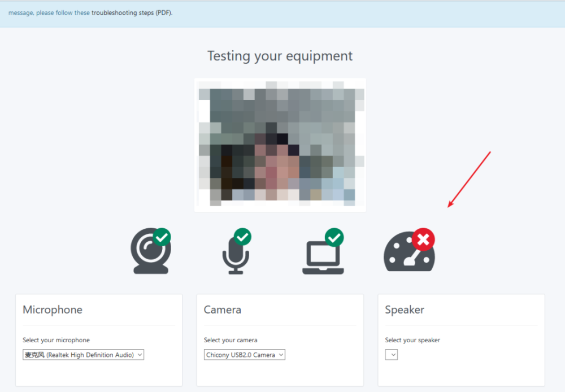Open the troubleshooting steps (PDF) link
This screenshot has height=392, width=565.
pos(132,12)
